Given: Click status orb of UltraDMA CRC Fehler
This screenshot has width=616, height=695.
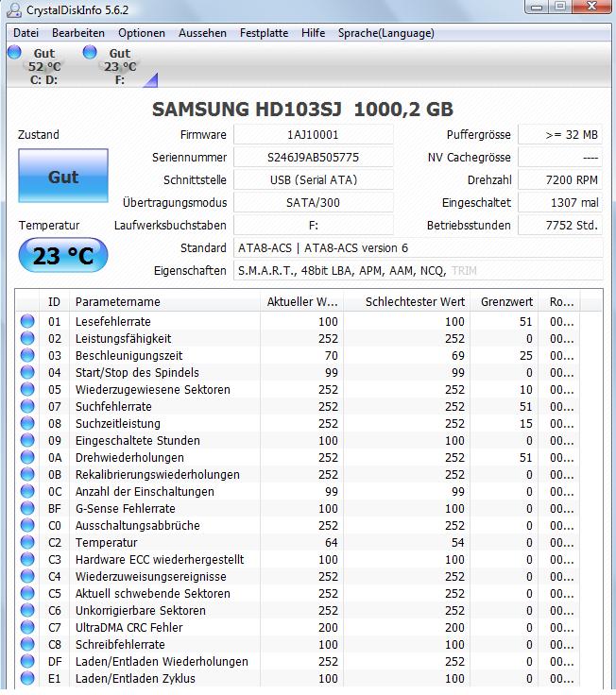Looking at the screenshot, I should pos(27,627).
